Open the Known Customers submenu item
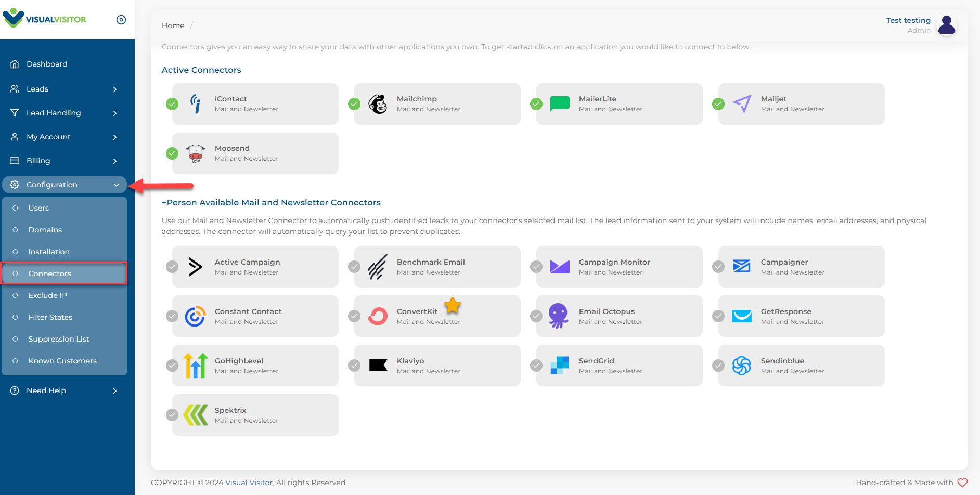980x495 pixels. [x=65, y=361]
